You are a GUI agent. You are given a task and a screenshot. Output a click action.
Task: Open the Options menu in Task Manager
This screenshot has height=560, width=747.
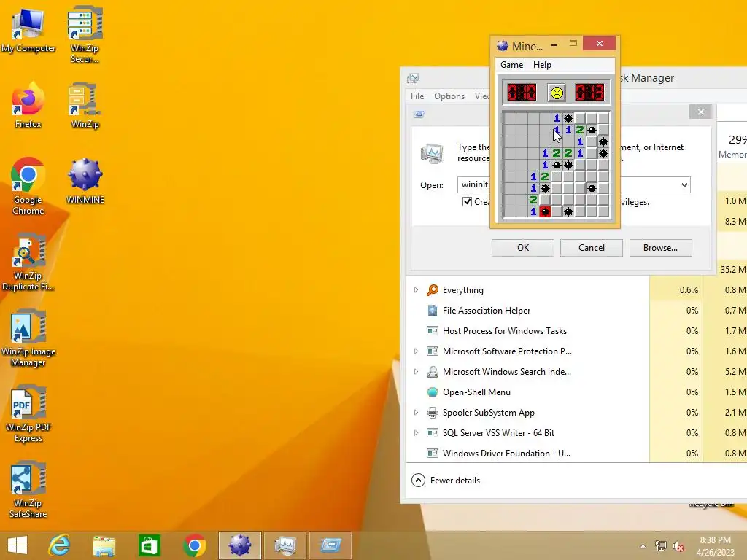(x=449, y=96)
